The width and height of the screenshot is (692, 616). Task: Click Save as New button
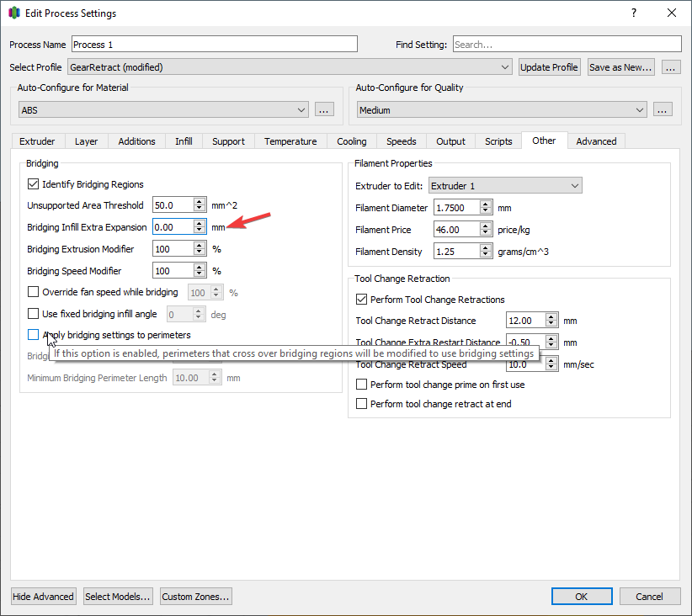(620, 67)
